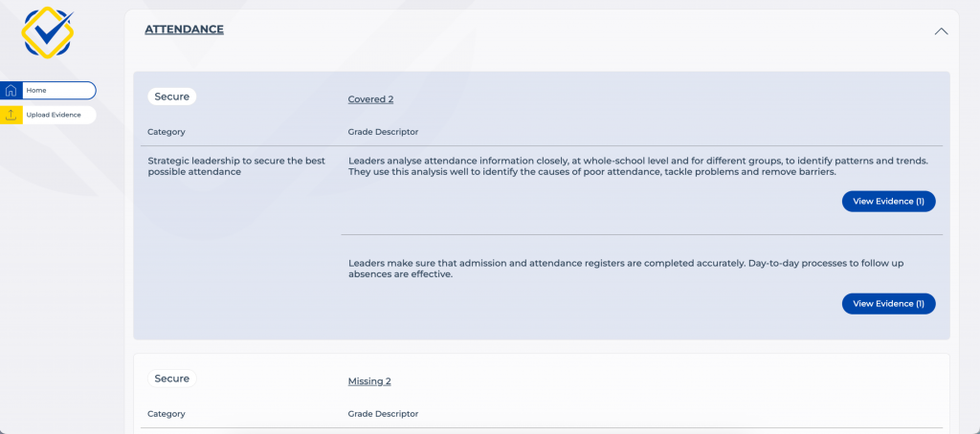Click the Secure badge above Strategic leadership
The image size is (980, 434).
[x=172, y=97]
